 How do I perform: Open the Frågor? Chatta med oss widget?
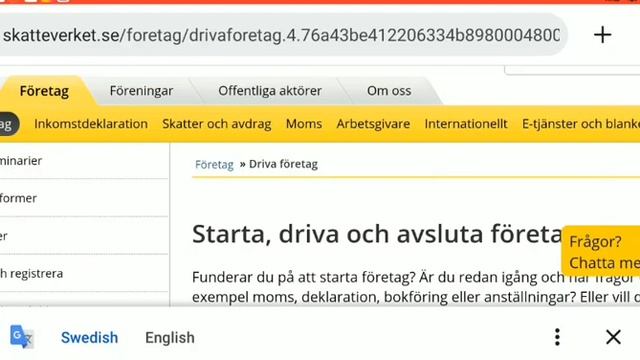click(601, 252)
